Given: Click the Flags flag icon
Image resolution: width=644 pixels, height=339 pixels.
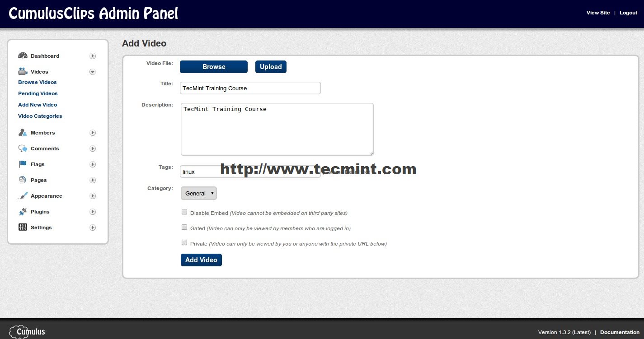Looking at the screenshot, I should [x=23, y=164].
